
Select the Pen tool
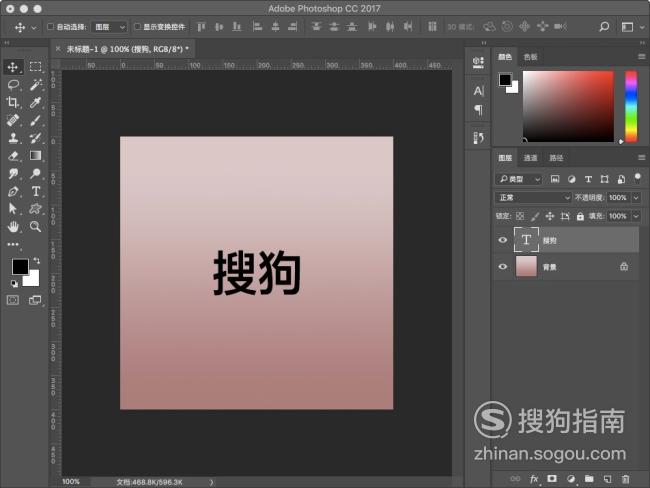13,191
